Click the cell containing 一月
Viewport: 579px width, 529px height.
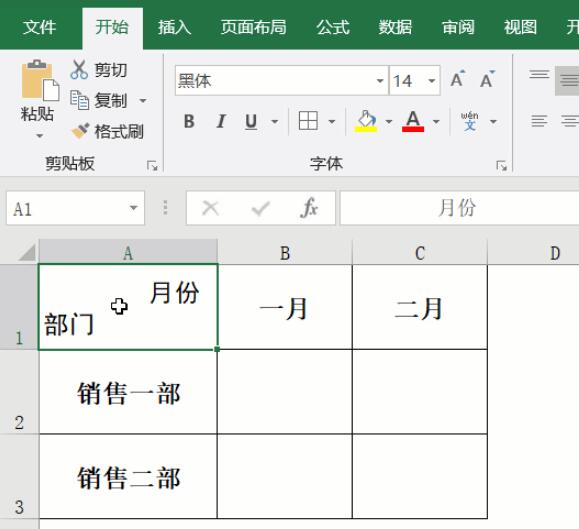[x=285, y=307]
